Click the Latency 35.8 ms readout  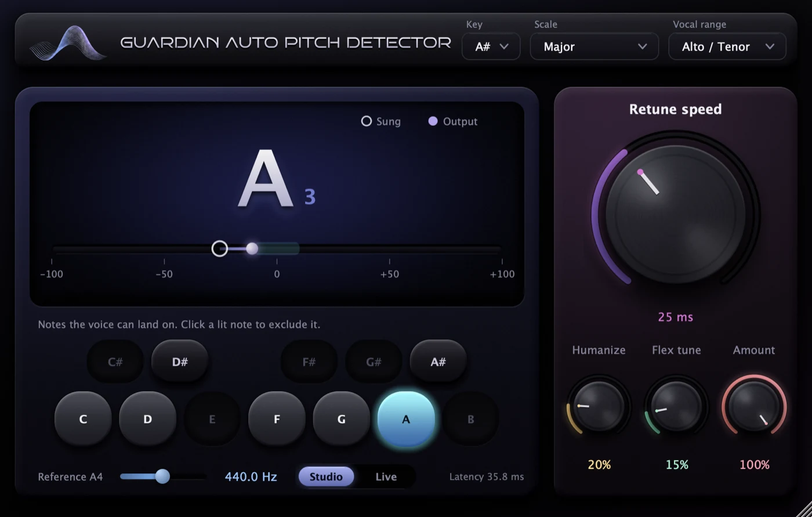[x=487, y=477]
